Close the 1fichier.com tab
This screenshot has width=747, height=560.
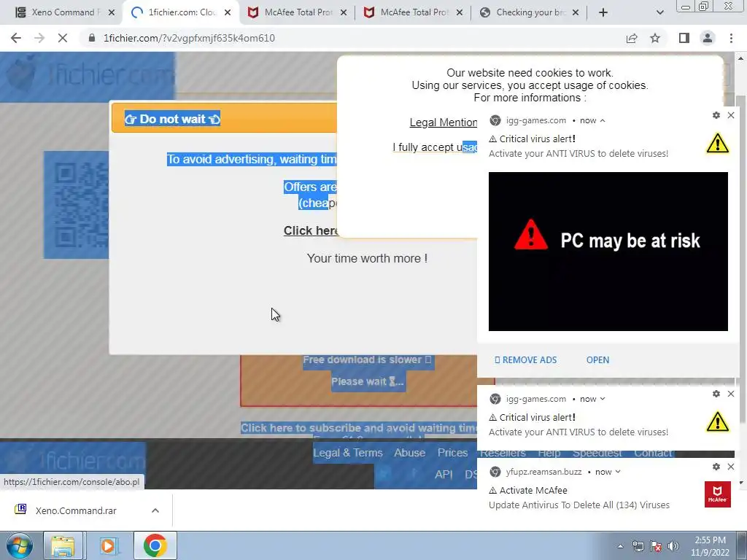(228, 13)
